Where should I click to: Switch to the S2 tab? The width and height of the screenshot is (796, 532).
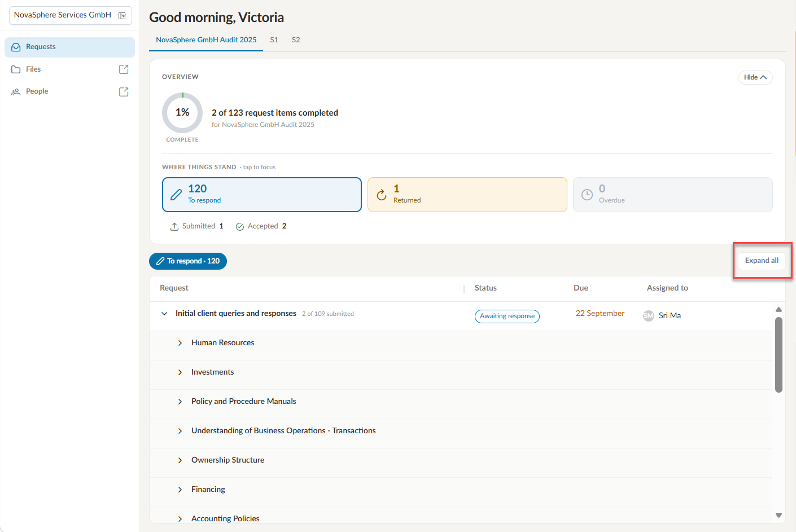[x=296, y=40]
